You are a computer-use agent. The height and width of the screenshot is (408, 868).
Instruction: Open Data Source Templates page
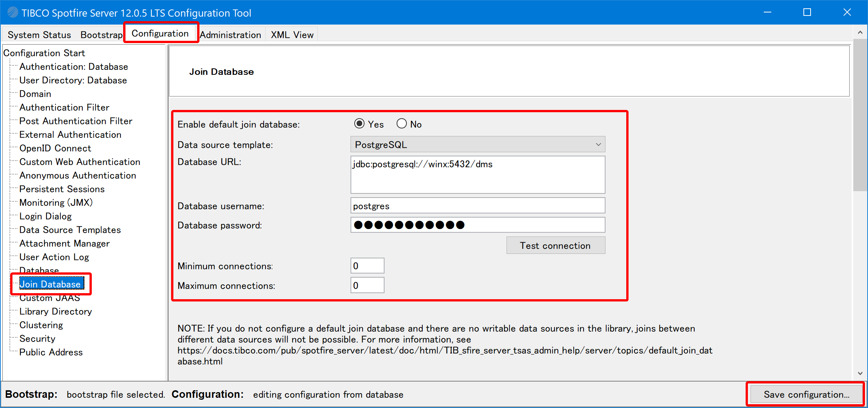(x=70, y=230)
